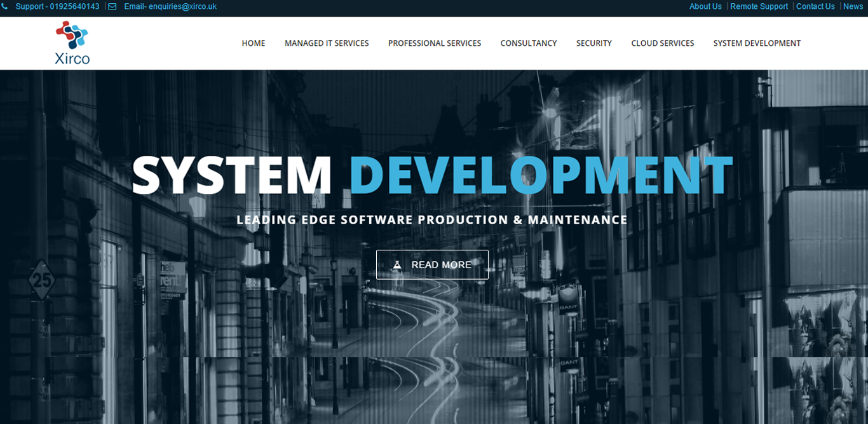868x424 pixels.
Task: Go to the Remote Support link
Action: (x=759, y=6)
